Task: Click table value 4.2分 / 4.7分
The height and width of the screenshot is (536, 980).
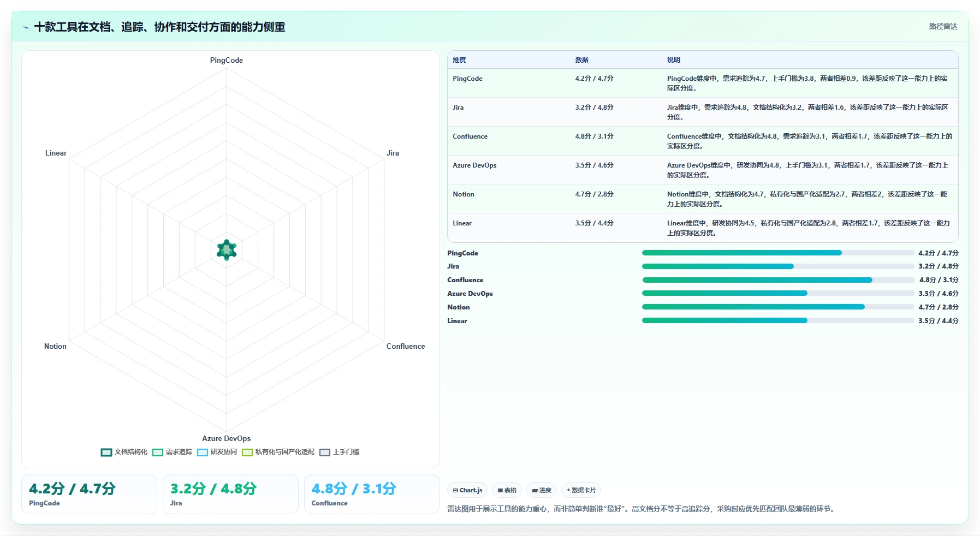Action: point(594,79)
